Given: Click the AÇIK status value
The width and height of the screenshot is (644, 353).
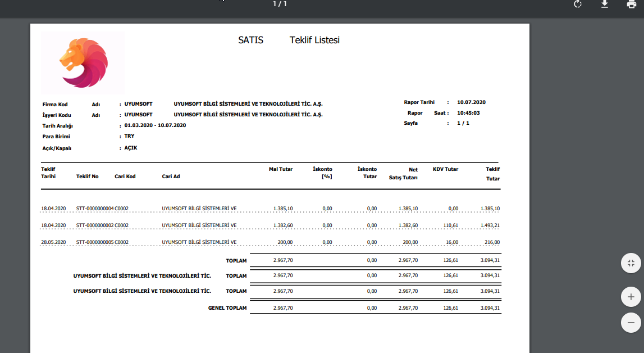Looking at the screenshot, I should point(131,148).
